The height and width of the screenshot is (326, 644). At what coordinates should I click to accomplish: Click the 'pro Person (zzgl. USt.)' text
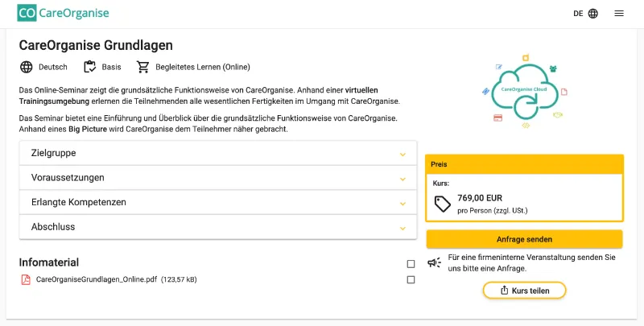pyautogui.click(x=493, y=211)
